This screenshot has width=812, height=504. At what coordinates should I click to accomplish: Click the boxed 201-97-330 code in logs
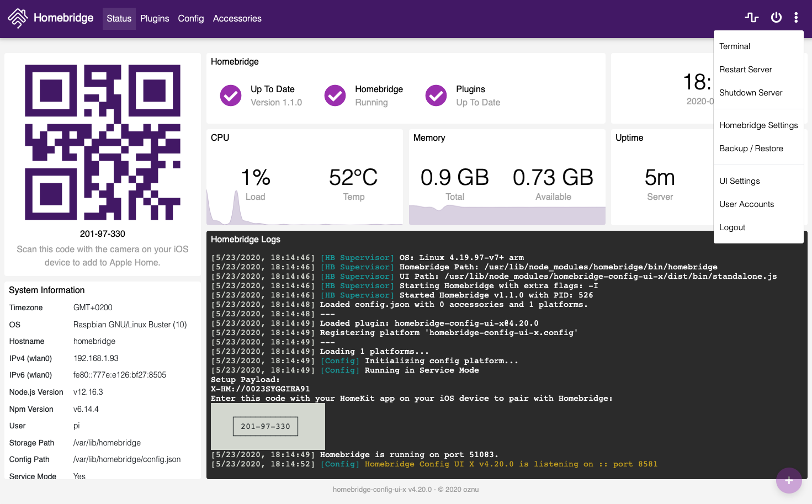266,426
